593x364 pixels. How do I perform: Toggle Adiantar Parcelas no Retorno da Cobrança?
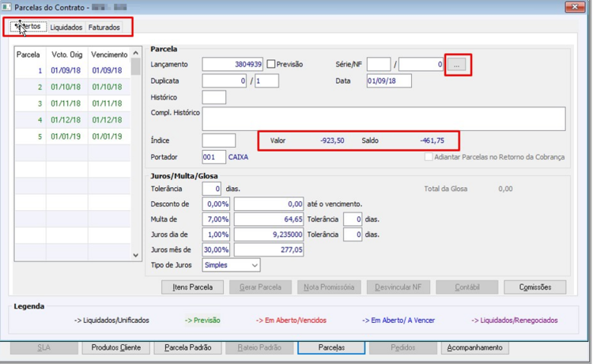pyautogui.click(x=428, y=156)
